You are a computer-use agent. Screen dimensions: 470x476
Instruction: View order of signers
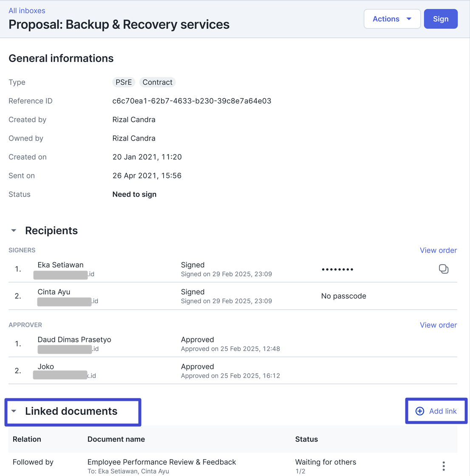(438, 251)
